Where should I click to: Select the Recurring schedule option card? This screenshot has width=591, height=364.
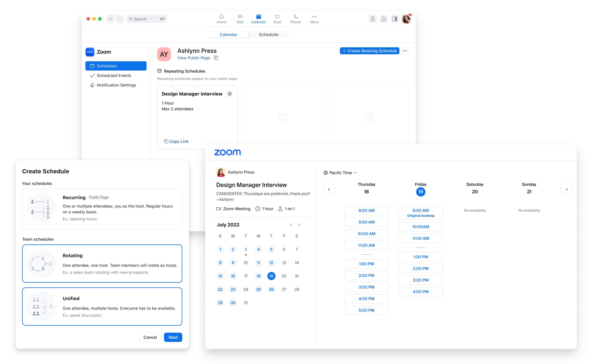point(102,209)
